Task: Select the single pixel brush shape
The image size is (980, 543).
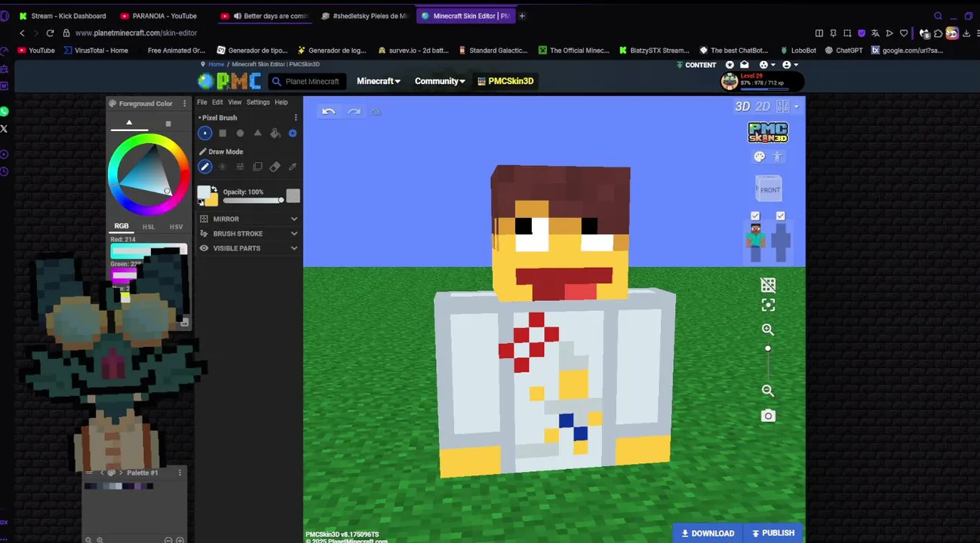Action: (x=205, y=133)
